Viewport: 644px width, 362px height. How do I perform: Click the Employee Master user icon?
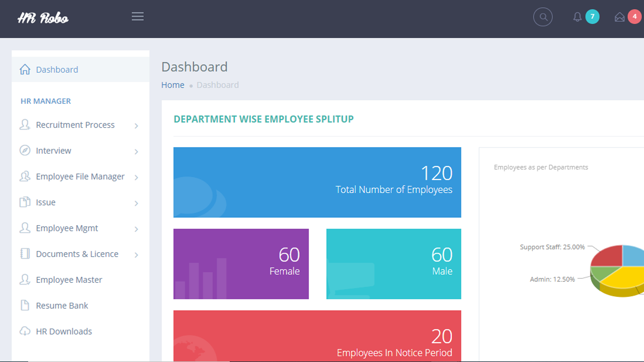[25, 280]
